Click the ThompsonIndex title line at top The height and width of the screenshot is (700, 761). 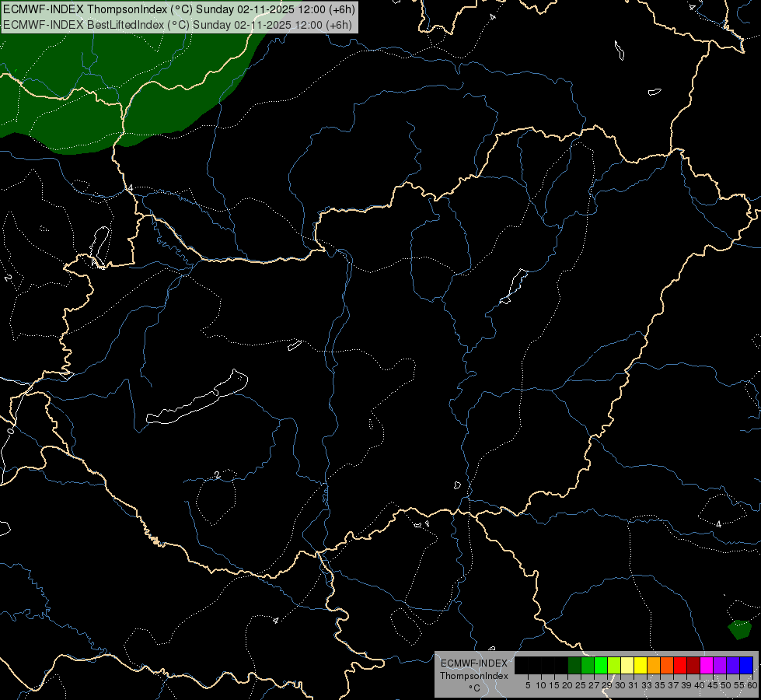pyautogui.click(x=179, y=9)
